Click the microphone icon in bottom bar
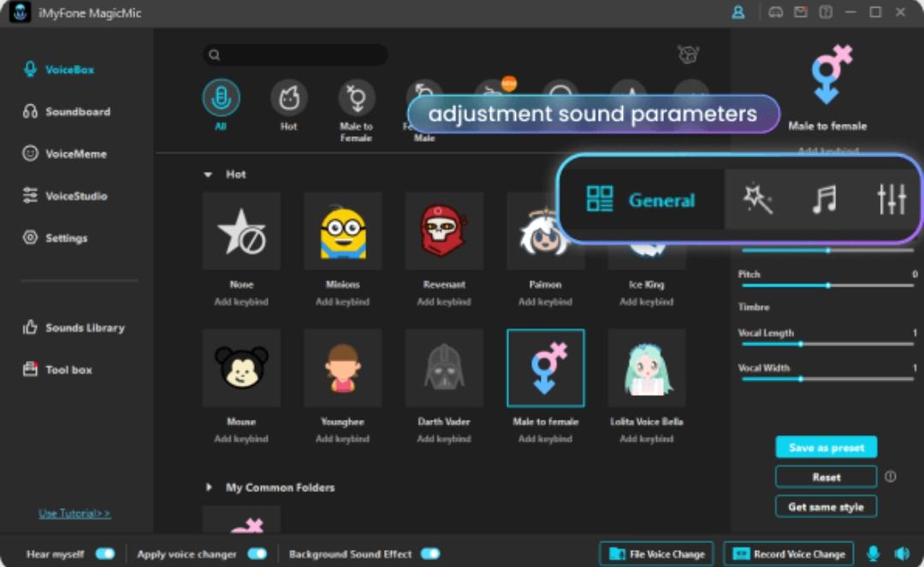The height and width of the screenshot is (567, 924). pyautogui.click(x=874, y=553)
